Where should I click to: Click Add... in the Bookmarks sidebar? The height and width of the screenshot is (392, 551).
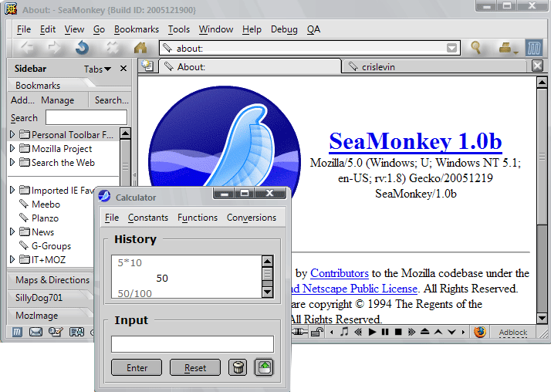(x=22, y=100)
